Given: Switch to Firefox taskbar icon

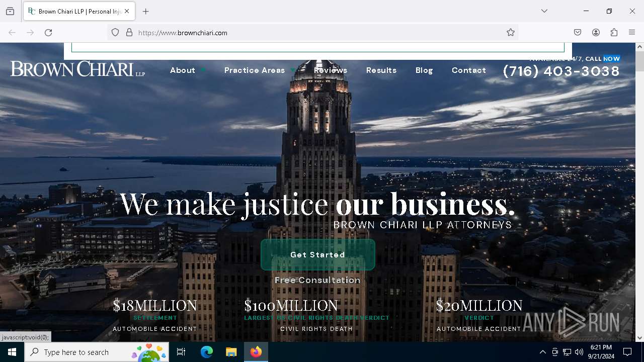Looking at the screenshot, I should click(256, 352).
